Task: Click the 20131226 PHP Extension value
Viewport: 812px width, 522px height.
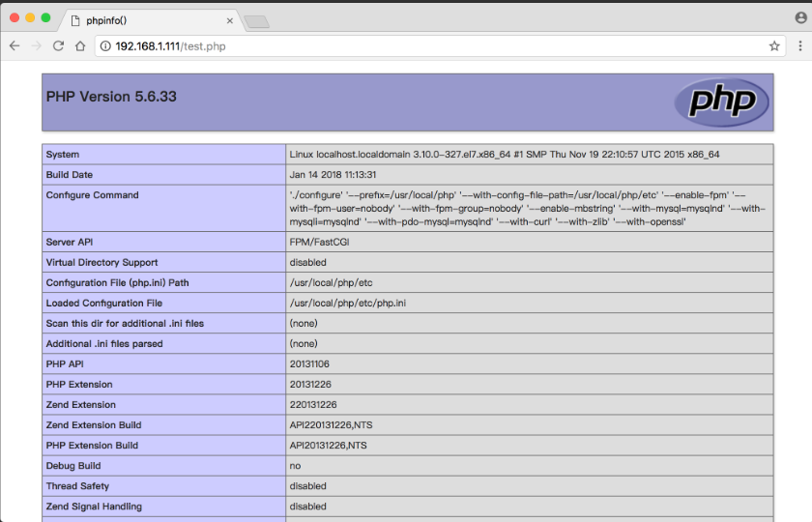Action: 310,385
